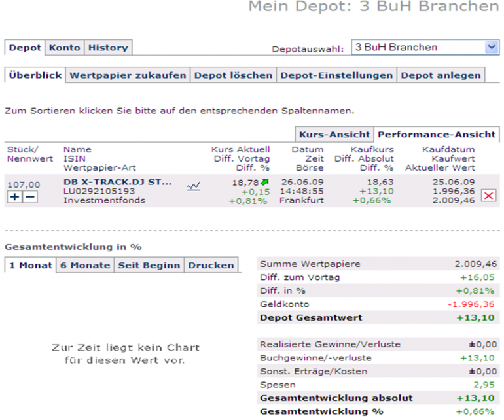Sort by Datum column header
The image size is (504, 420).
(308, 149)
